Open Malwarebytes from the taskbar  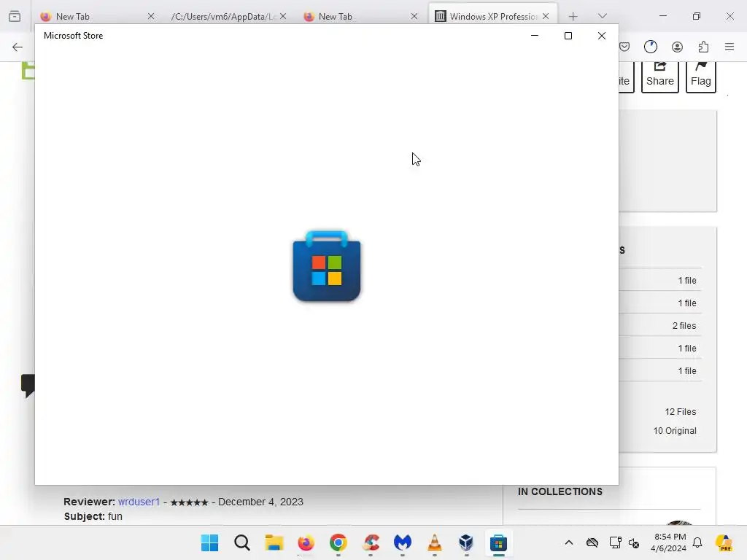(403, 542)
